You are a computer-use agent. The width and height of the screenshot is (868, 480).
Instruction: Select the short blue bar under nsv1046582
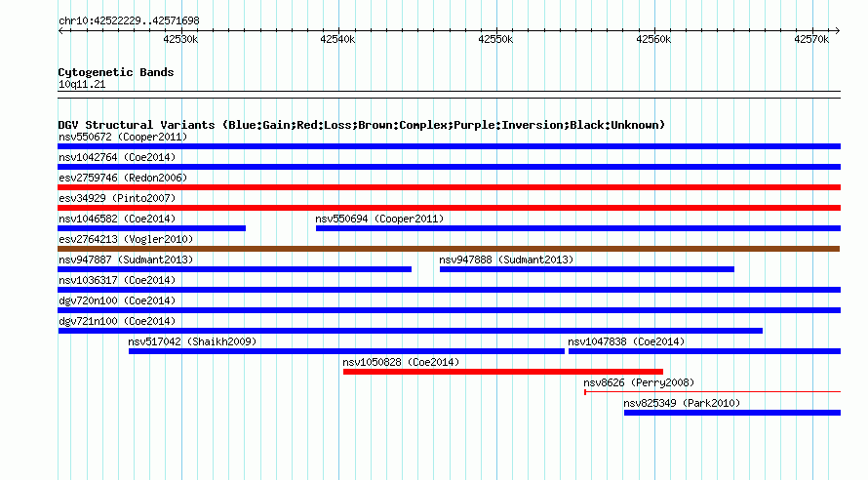pos(152,228)
